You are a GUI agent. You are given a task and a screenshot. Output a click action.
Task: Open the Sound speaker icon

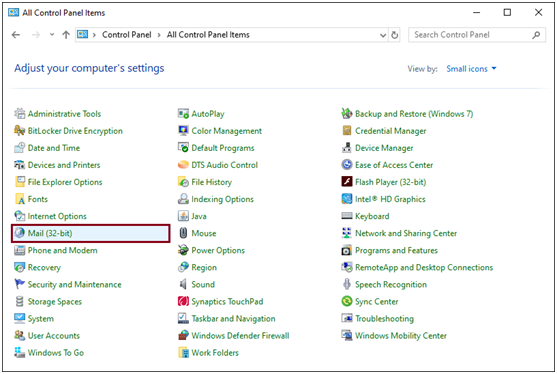183,284
